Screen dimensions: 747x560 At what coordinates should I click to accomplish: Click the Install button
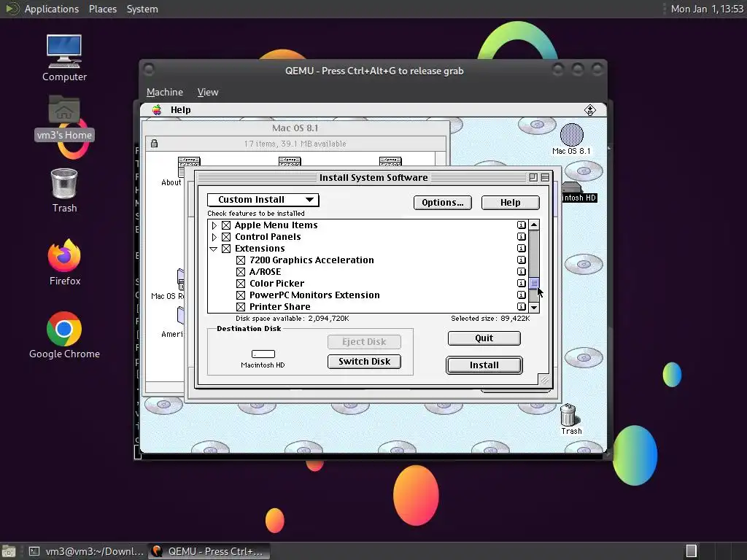point(484,365)
